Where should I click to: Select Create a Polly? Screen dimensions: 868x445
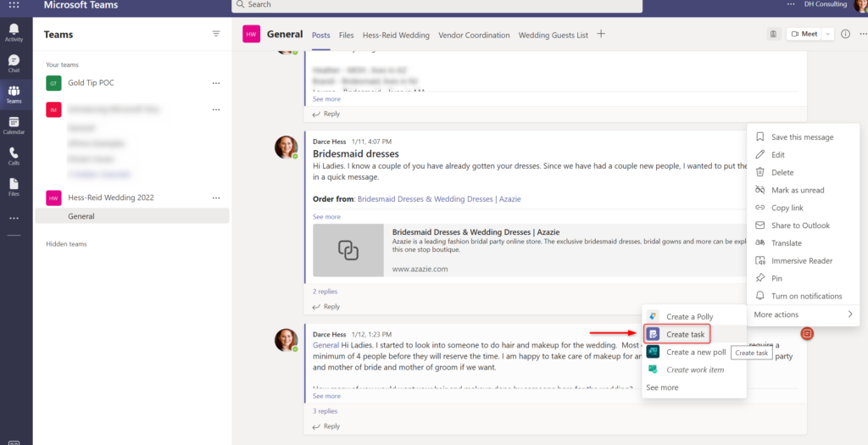(x=694, y=317)
